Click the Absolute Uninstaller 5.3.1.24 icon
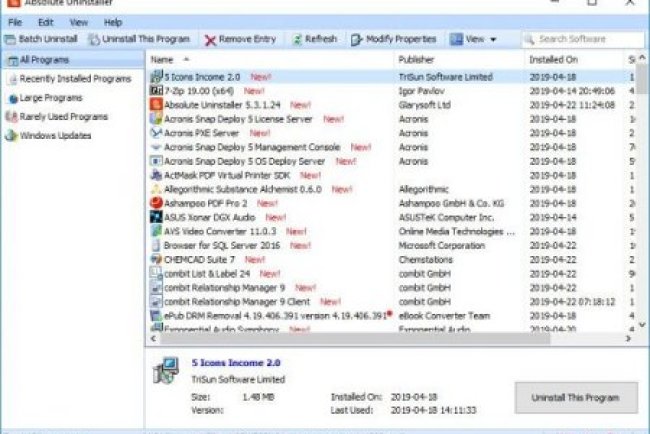This screenshot has width=650, height=434. coord(156,104)
